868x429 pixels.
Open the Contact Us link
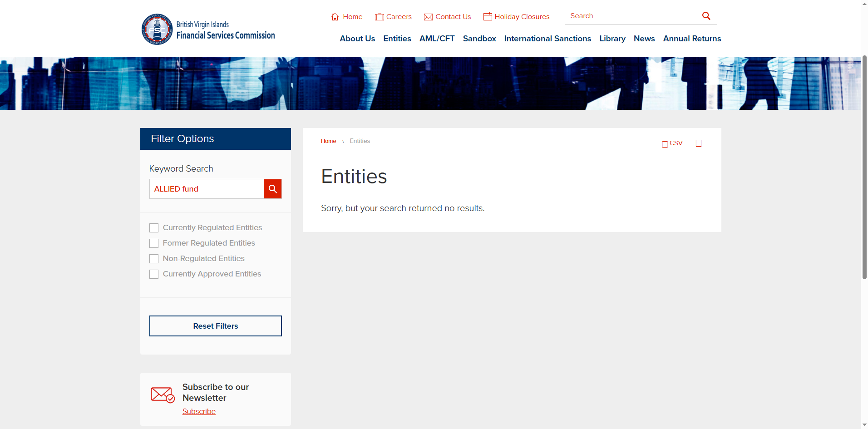click(453, 17)
